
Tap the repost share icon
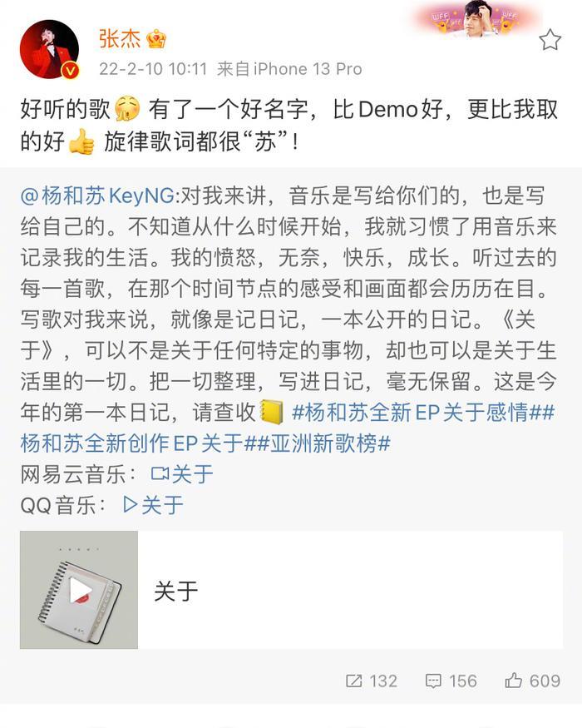point(353,681)
